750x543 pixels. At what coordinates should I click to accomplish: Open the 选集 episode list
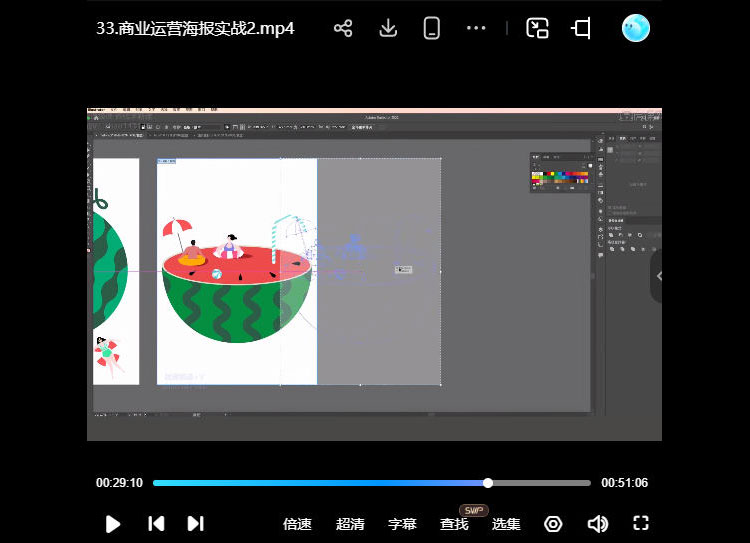[506, 524]
